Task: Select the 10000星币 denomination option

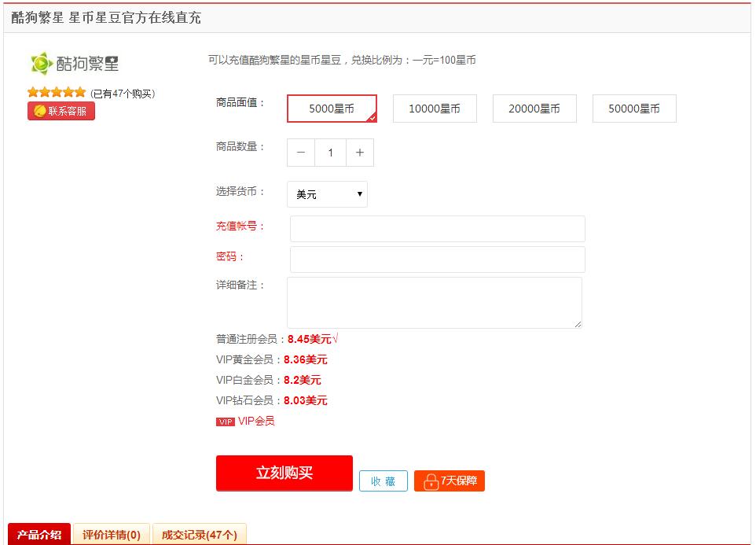Action: point(435,109)
